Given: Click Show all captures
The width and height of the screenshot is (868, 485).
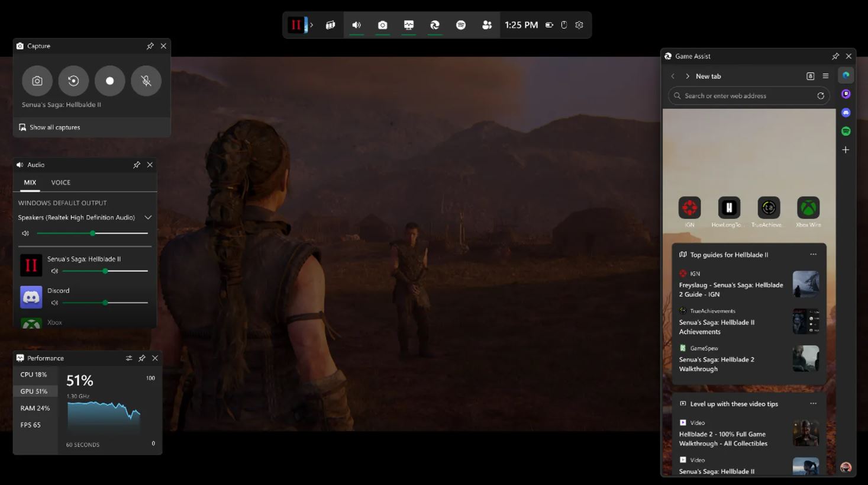Looking at the screenshot, I should [x=54, y=127].
